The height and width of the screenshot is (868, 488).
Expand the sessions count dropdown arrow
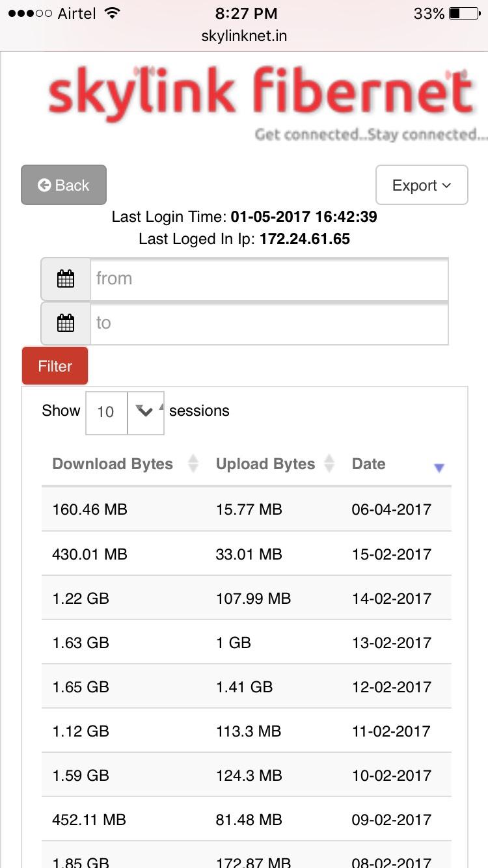tap(145, 412)
